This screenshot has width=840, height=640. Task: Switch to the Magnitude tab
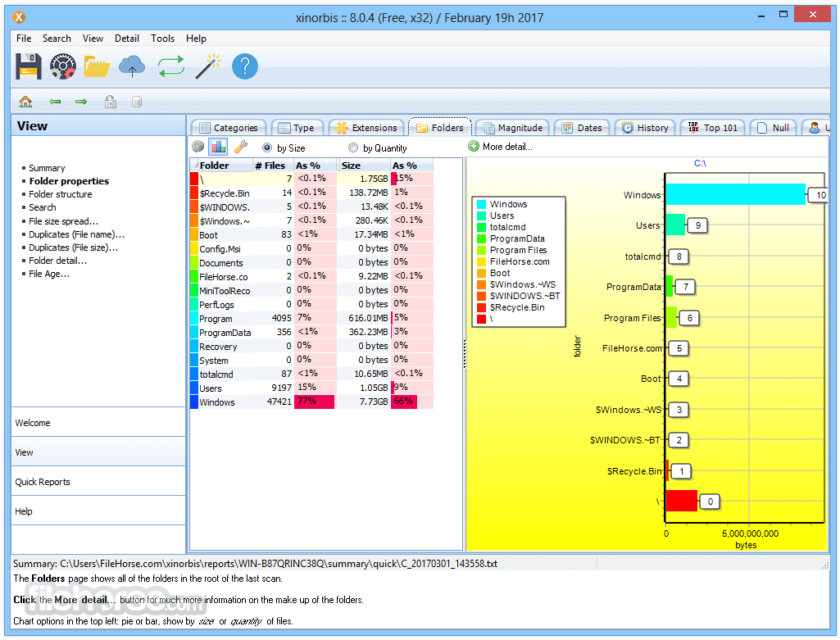click(513, 128)
